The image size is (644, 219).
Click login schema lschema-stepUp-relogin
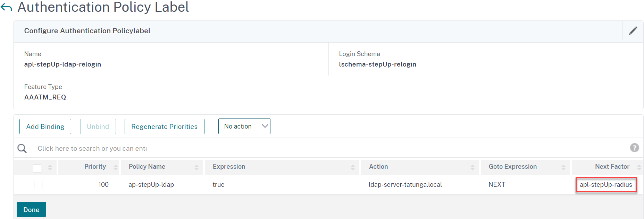coord(377,64)
